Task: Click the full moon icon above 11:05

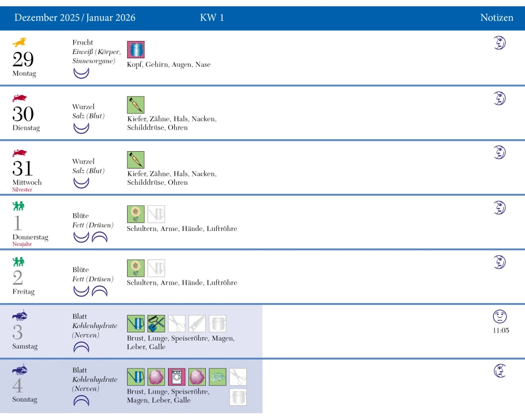Action: pyautogui.click(x=500, y=317)
